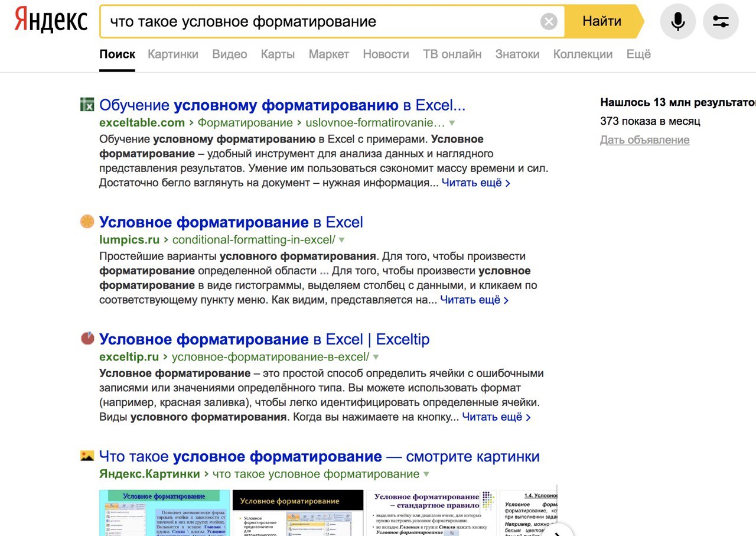
Task: Open the Ещё tab menu
Action: coord(638,54)
